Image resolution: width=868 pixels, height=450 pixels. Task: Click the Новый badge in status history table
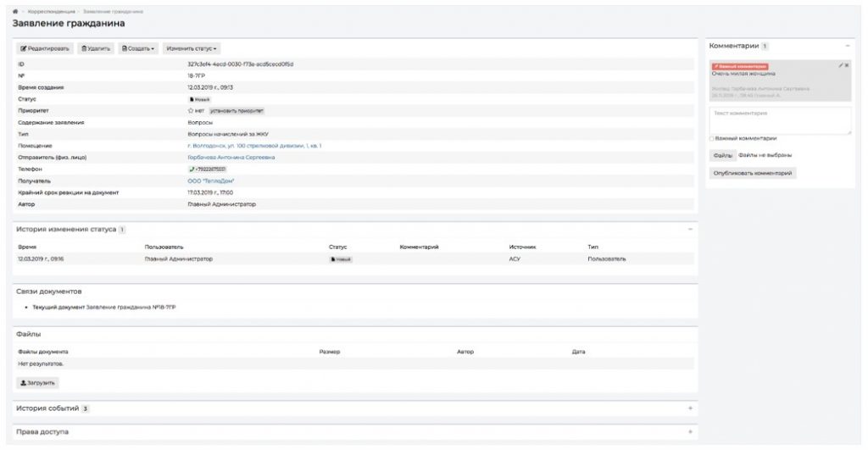(x=340, y=259)
